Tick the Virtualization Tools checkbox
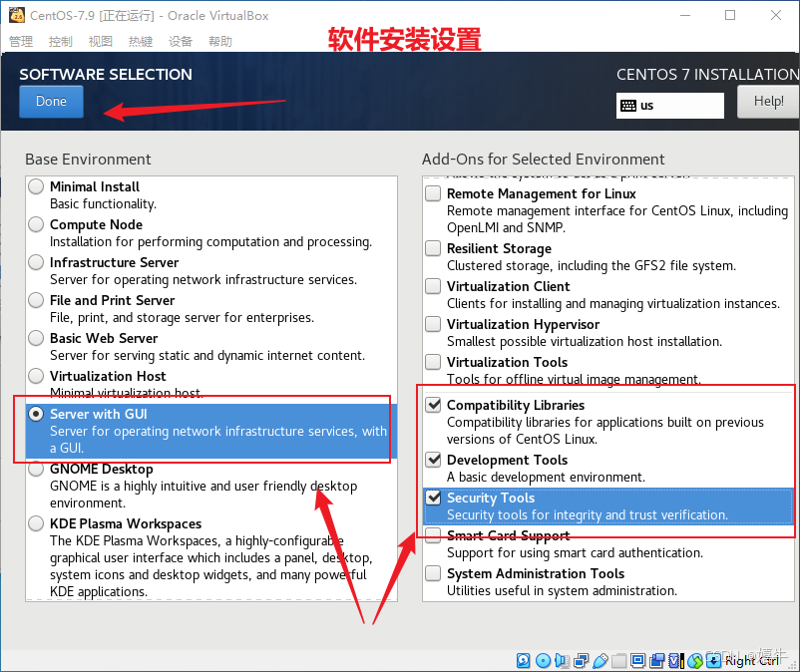This screenshot has width=800, height=672. click(433, 362)
